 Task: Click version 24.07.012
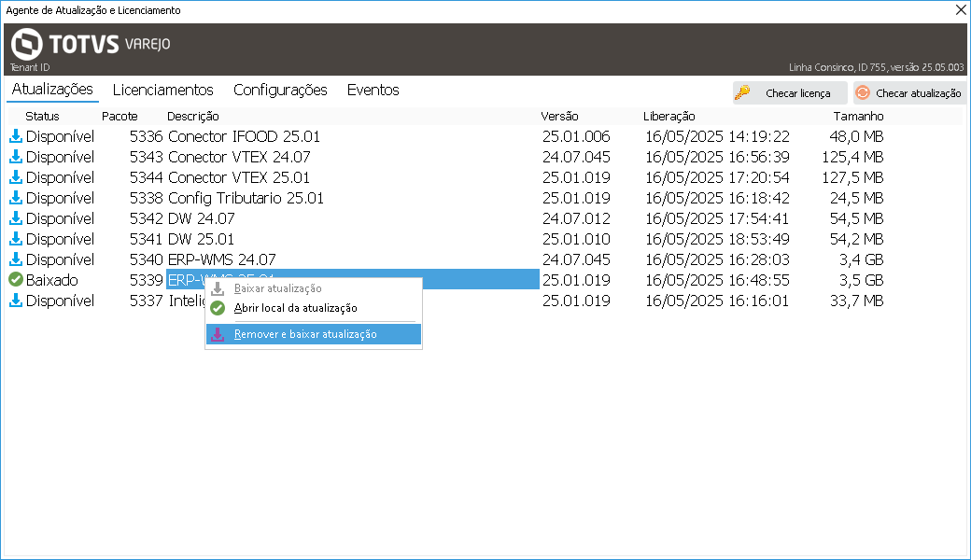[576, 217]
